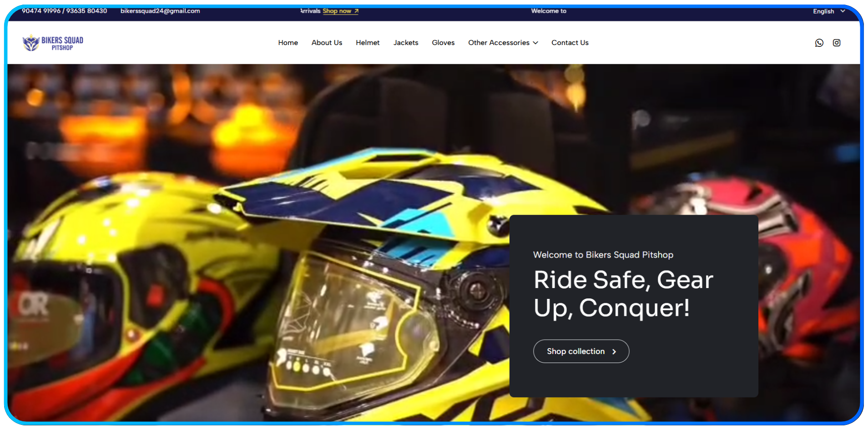Click the arrow icon beside Shop now

(x=356, y=11)
